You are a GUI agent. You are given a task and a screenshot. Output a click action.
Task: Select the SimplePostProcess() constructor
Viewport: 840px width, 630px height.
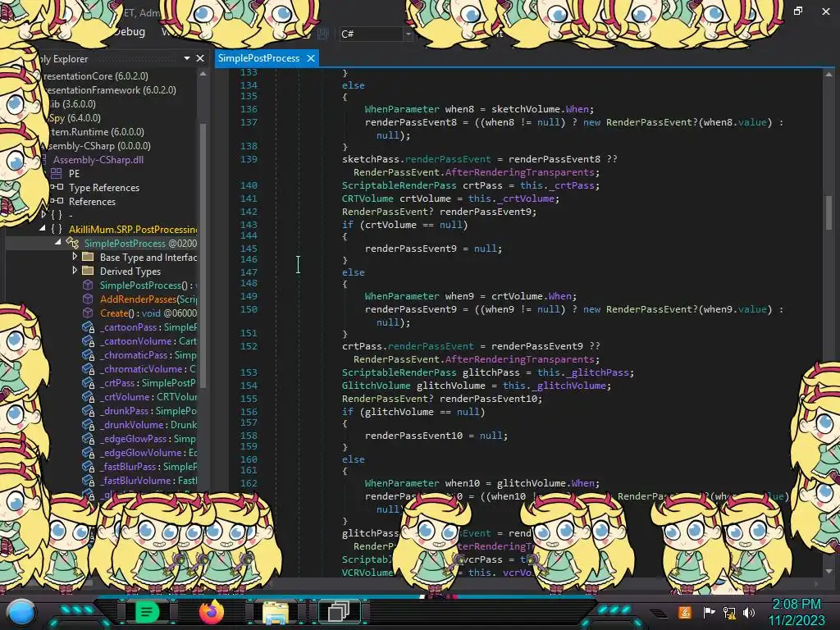click(148, 285)
